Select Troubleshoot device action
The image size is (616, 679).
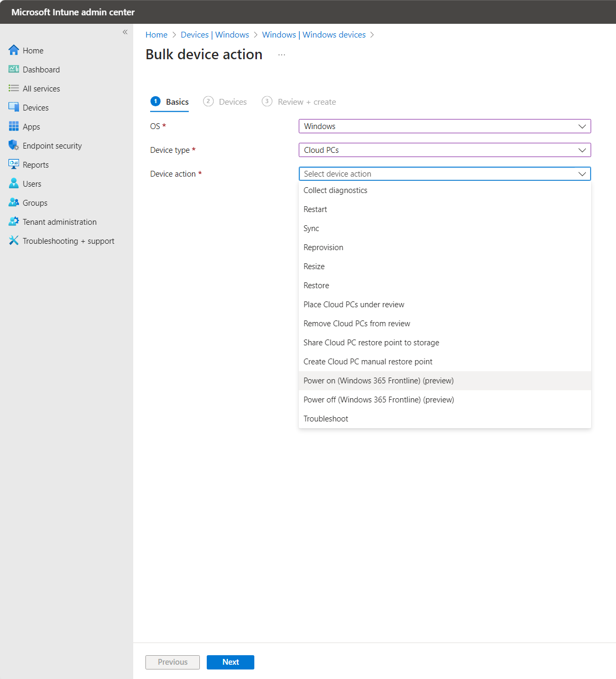[x=445, y=419]
